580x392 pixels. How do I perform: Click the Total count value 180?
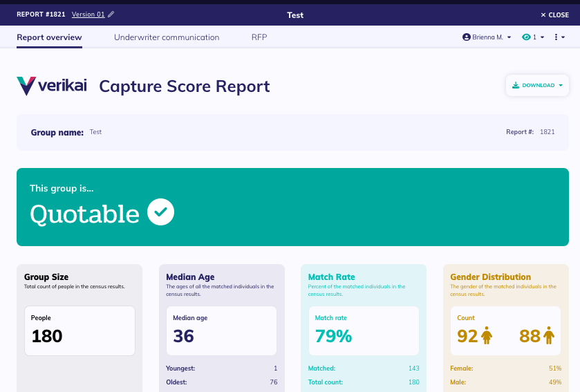[413, 382]
